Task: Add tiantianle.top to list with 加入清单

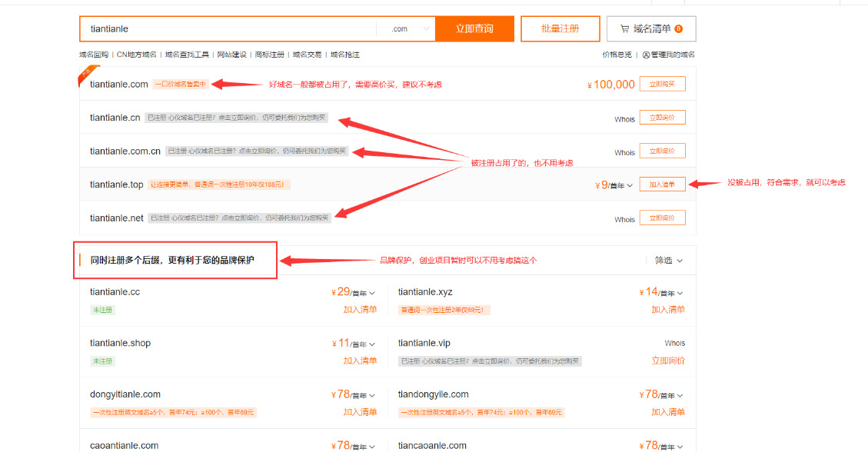Action: [x=662, y=184]
